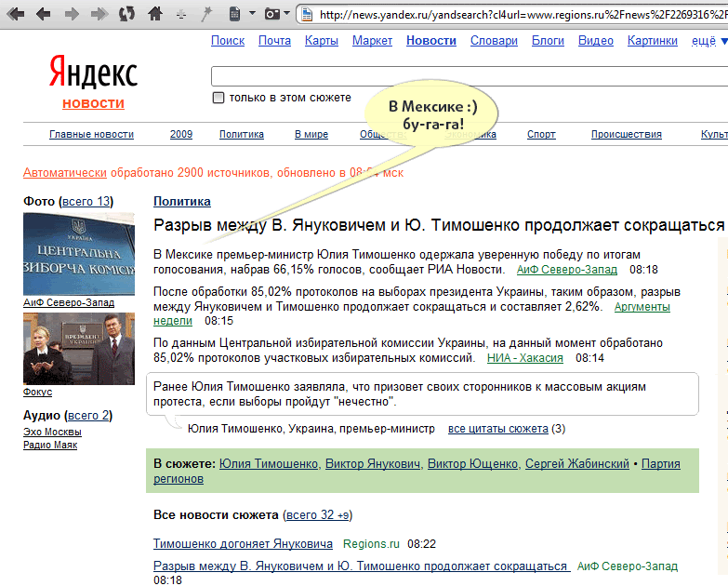Open the Центральна виборча комісія photo thumbnail
Image resolution: width=728 pixels, height=586 pixels.
79,254
